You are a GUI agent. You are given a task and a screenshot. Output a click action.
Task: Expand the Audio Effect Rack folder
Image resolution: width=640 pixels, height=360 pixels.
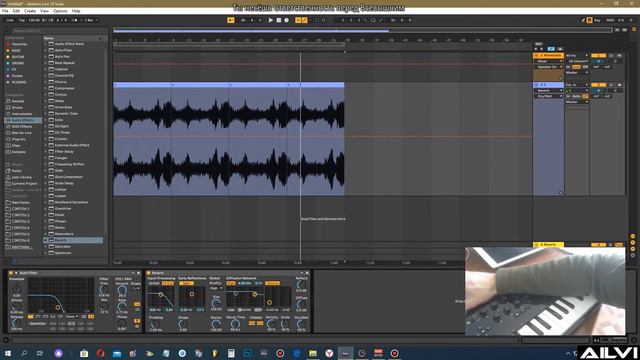[x=46, y=44]
